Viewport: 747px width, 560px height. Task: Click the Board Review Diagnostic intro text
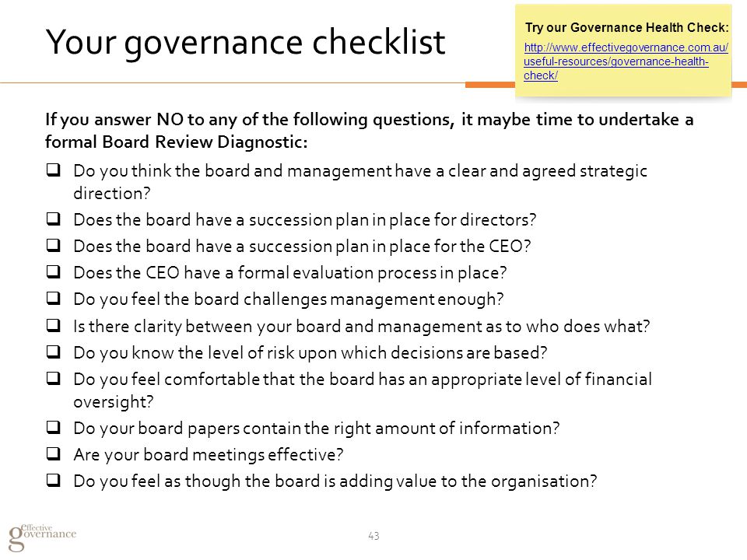tap(369, 131)
